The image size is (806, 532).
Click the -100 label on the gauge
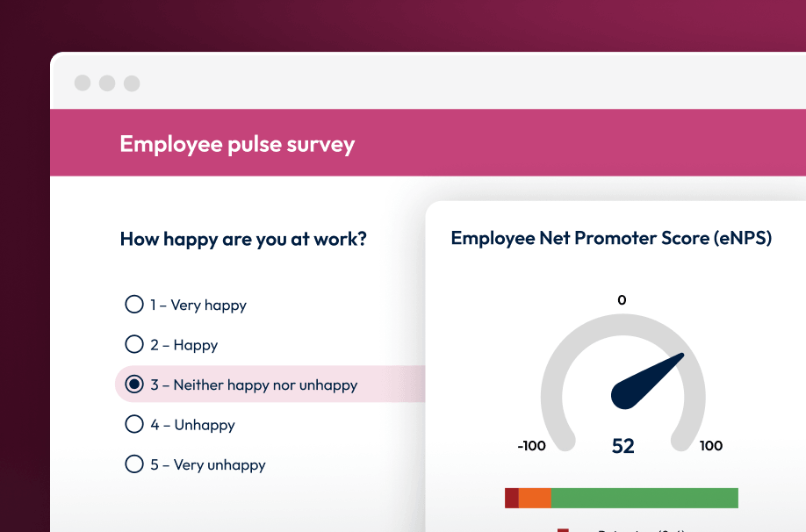pyautogui.click(x=531, y=446)
